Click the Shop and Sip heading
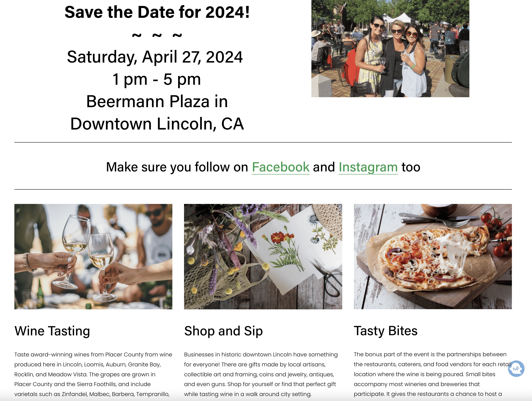Screen dimensions: 532x401 click(223, 331)
